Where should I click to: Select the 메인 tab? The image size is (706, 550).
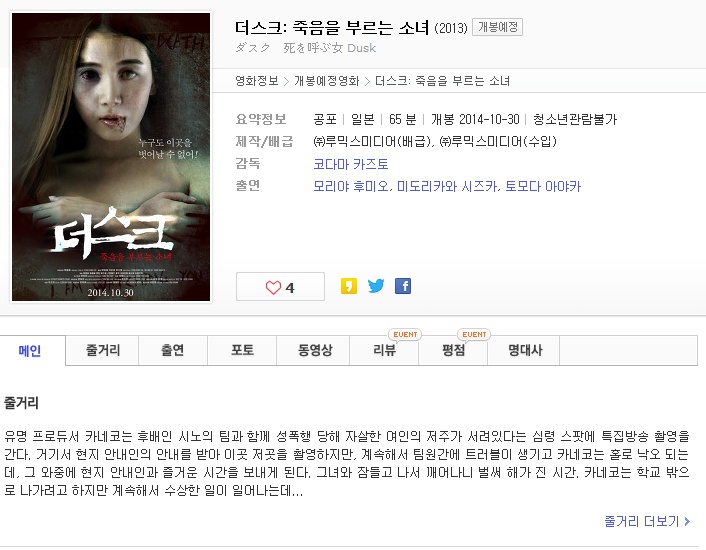tap(30, 350)
